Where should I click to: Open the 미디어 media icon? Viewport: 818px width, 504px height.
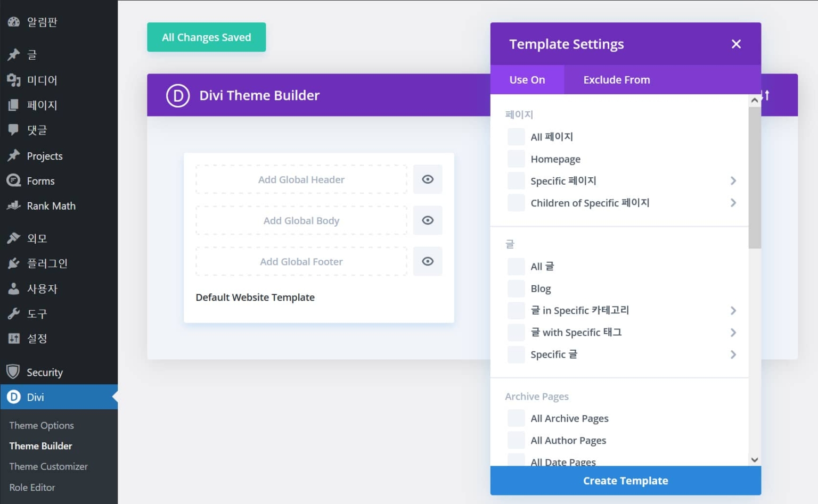14,80
